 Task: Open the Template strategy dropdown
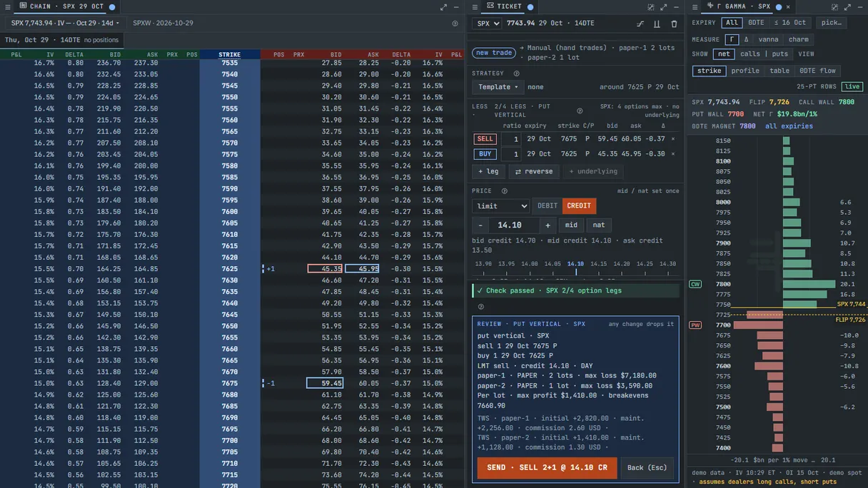pyautogui.click(x=498, y=87)
